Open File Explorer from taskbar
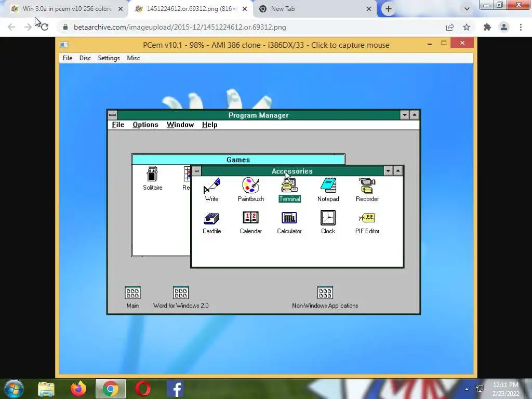This screenshot has width=532, height=399. pos(46,389)
